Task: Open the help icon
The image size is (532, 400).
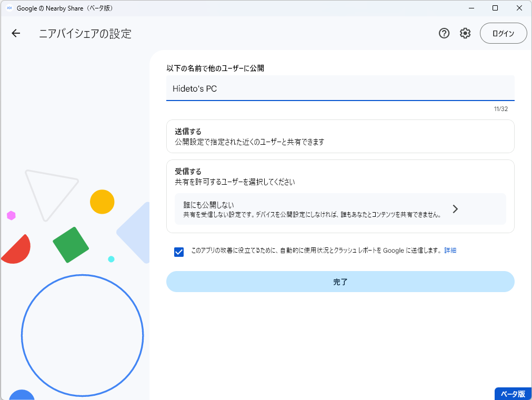Action: (x=444, y=33)
